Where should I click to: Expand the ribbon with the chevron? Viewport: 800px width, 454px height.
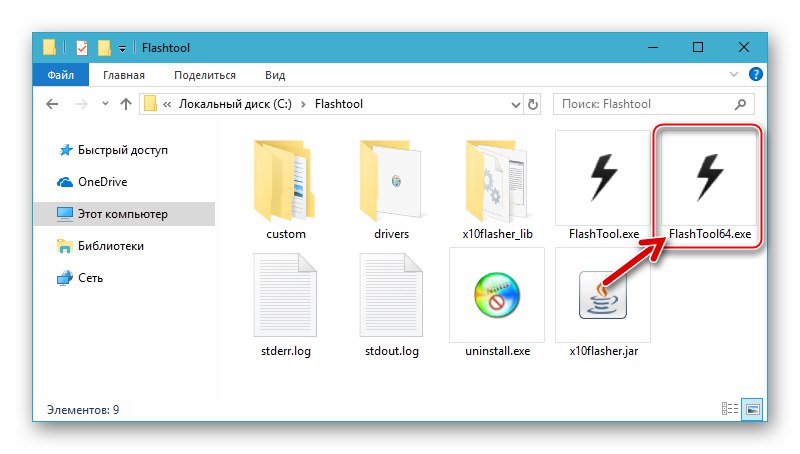(x=734, y=74)
